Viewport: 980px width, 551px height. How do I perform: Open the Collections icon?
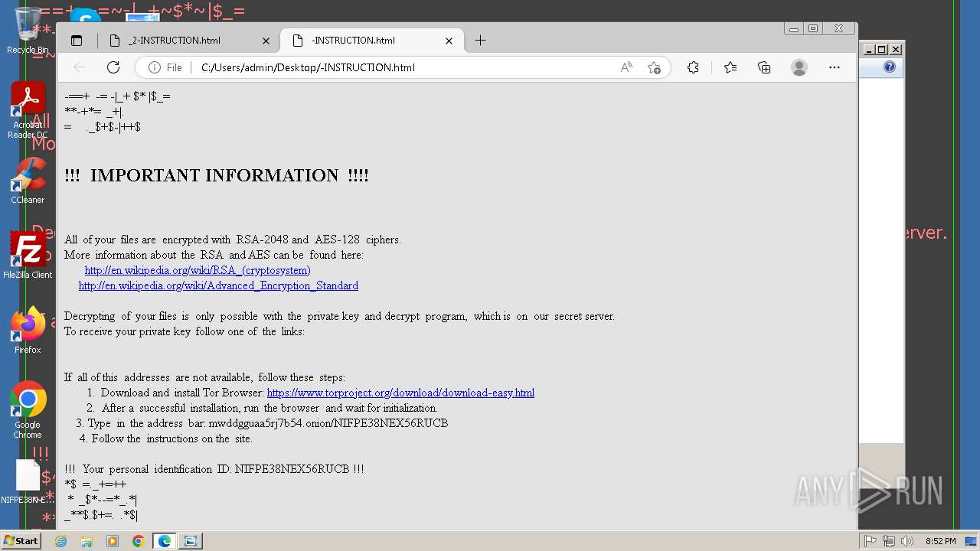[x=764, y=67]
